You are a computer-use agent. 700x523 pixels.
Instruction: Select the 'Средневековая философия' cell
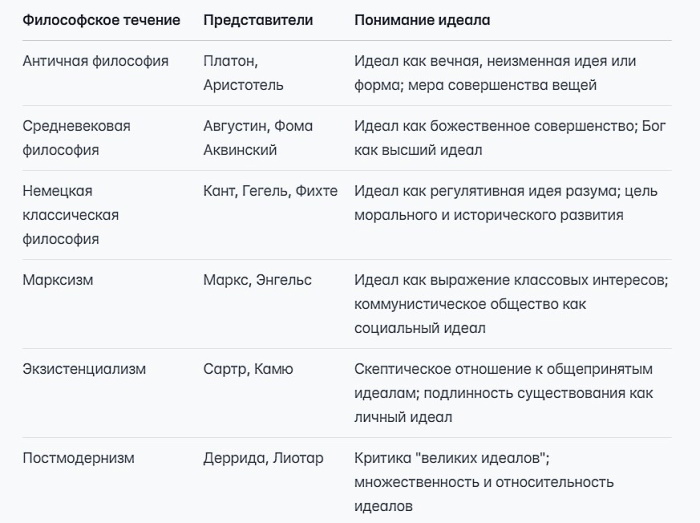76,138
